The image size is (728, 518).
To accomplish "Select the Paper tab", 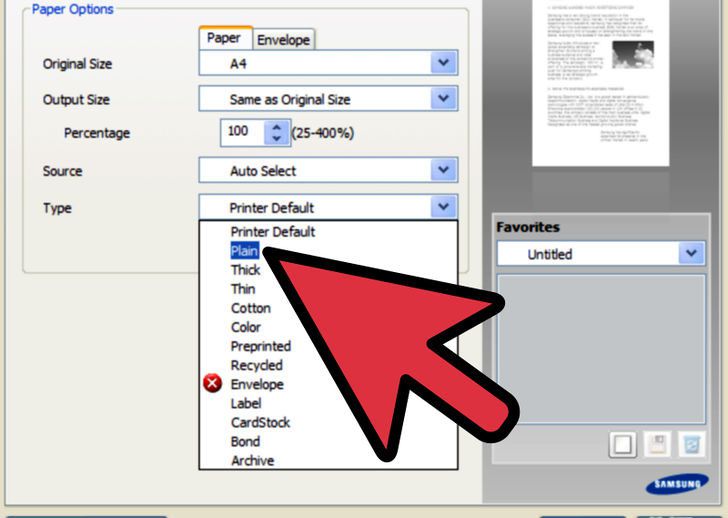I will pyautogui.click(x=224, y=39).
